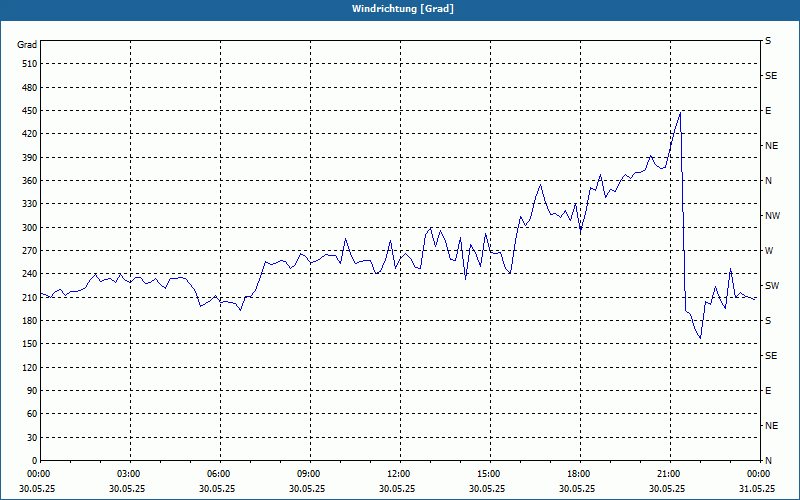Click the 360 degree axis label
This screenshot has width=800, height=500.
tap(30, 181)
